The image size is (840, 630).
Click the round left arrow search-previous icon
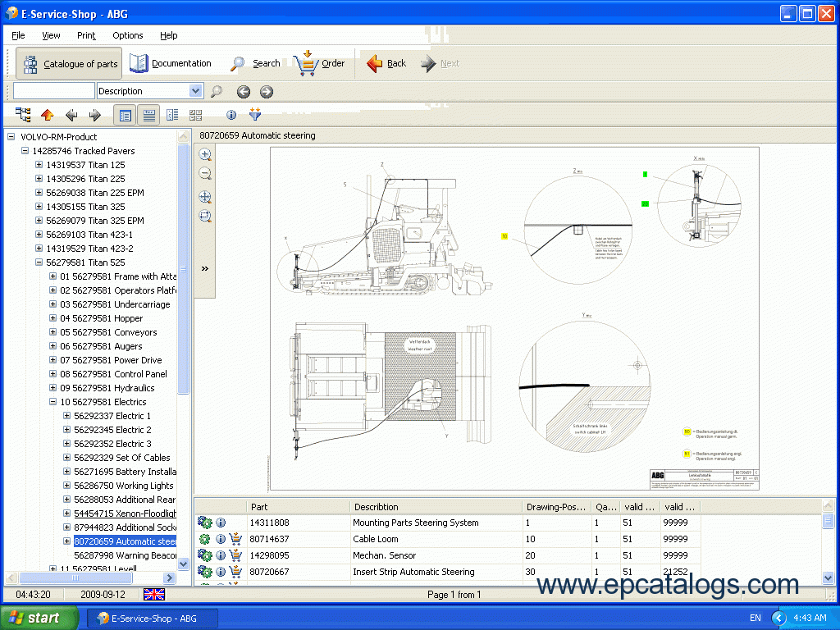point(243,92)
